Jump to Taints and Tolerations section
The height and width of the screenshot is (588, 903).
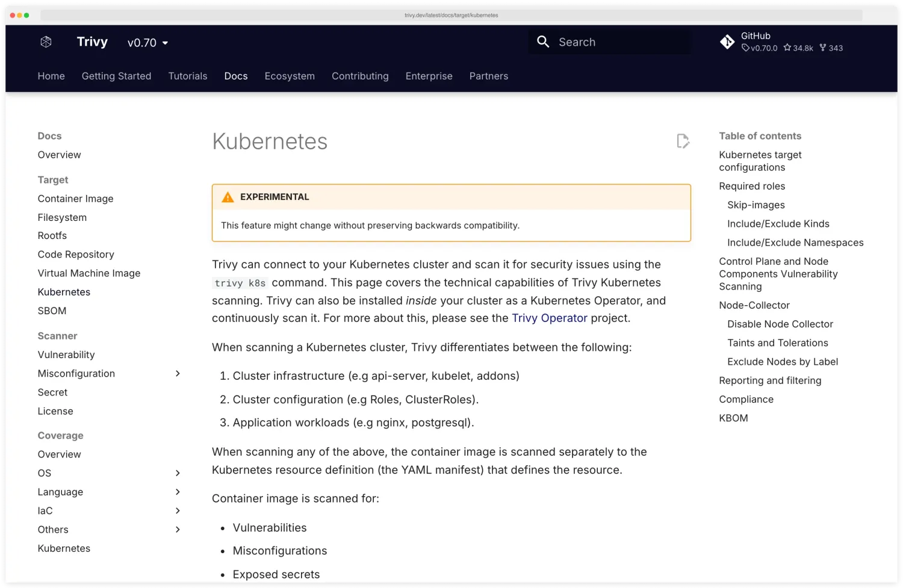(777, 343)
